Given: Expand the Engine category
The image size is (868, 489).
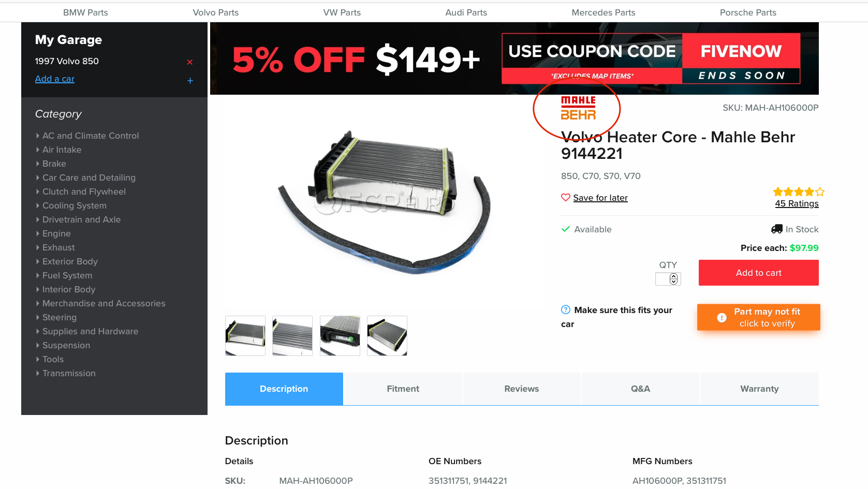Looking at the screenshot, I should tap(56, 233).
